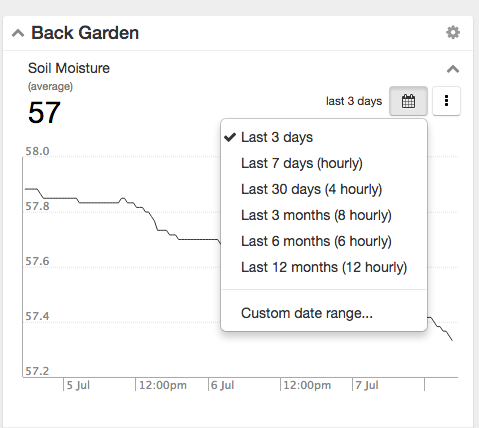This screenshot has width=479, height=428.
Task: Open the Back Garden settings gear
Action: [453, 32]
